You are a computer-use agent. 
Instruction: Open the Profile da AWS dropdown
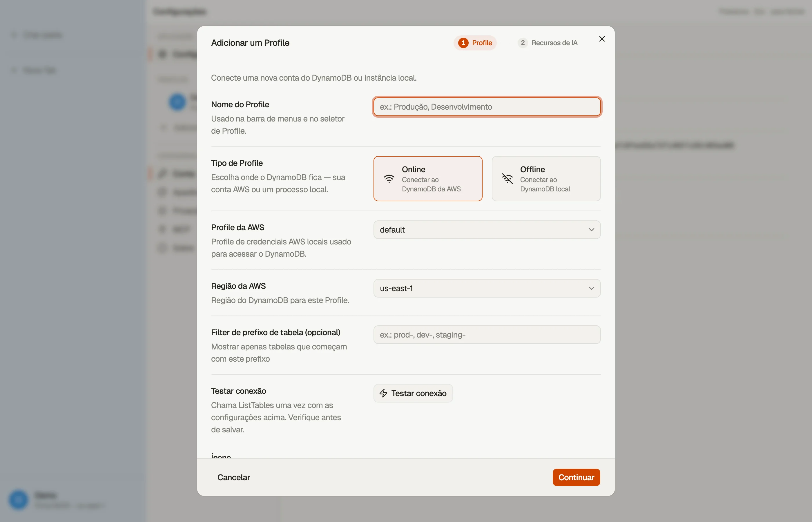487,230
